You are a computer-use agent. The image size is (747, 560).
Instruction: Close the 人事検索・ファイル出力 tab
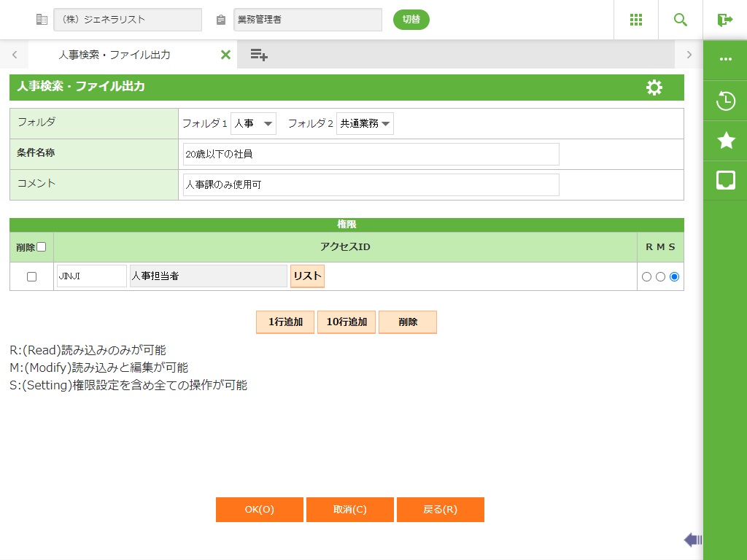[x=225, y=55]
